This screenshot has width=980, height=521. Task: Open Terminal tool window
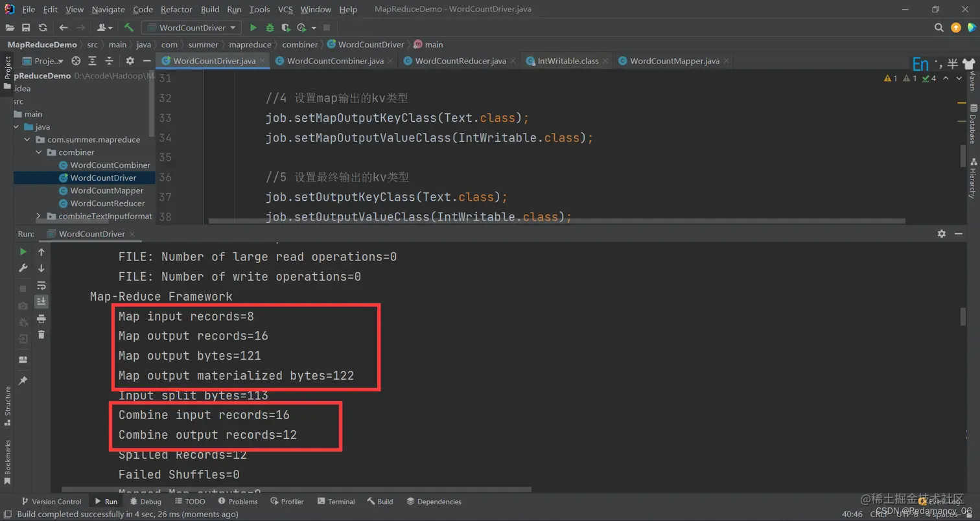336,502
